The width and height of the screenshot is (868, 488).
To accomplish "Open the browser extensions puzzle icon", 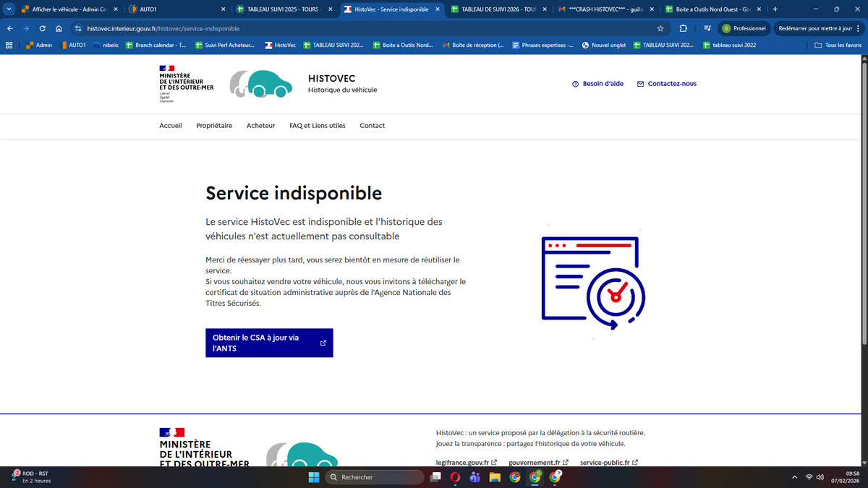I will (684, 28).
